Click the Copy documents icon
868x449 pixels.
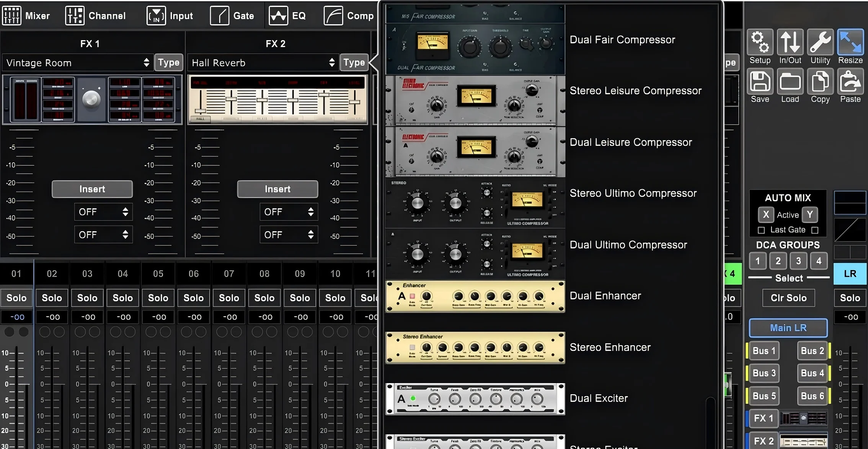pos(820,82)
